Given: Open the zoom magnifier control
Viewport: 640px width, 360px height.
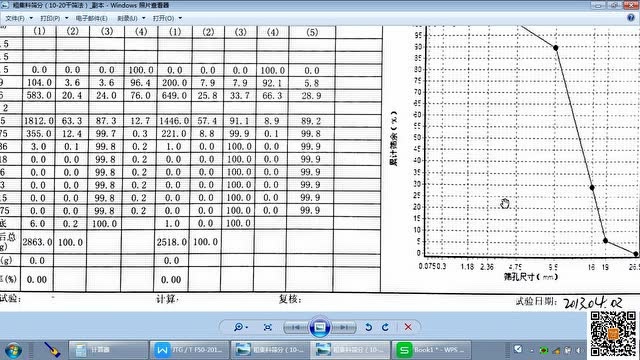Looking at the screenshot, I should point(240,327).
